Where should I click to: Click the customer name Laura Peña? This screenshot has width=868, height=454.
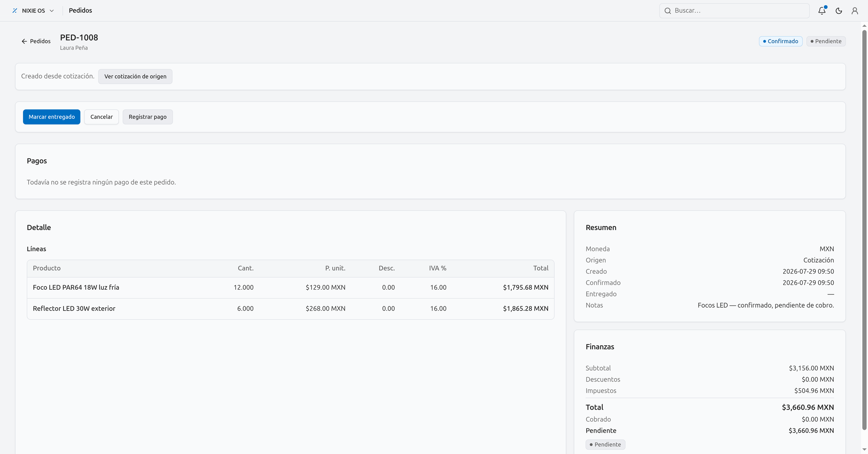pos(74,48)
